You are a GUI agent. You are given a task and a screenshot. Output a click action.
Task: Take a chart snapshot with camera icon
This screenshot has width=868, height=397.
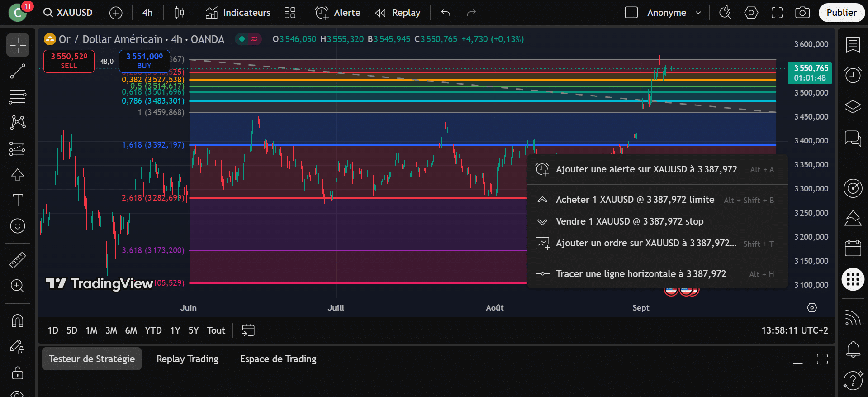pos(802,13)
